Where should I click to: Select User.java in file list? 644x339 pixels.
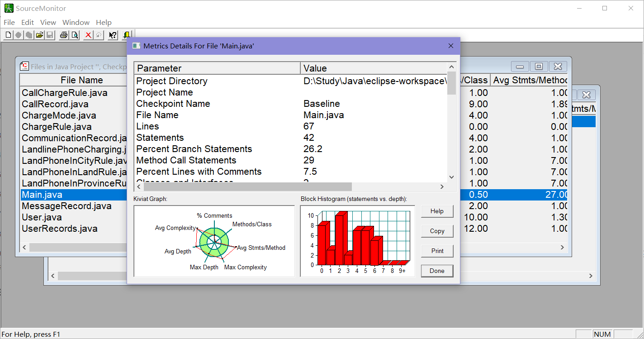[42, 217]
